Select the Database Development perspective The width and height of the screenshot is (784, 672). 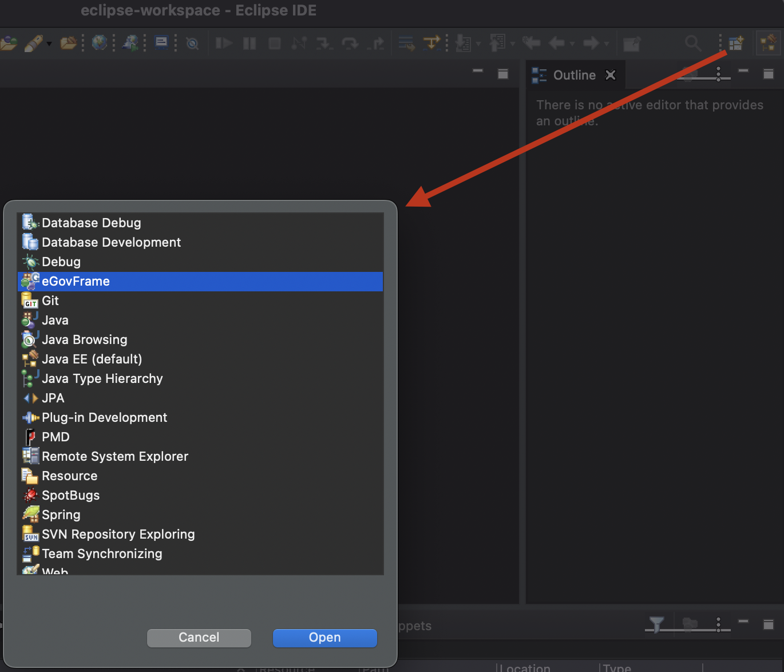click(x=200, y=242)
